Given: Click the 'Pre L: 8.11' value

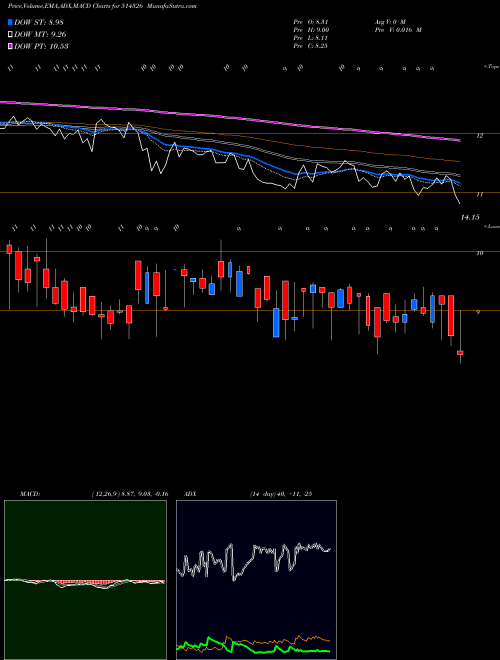Looking at the screenshot, I should [311, 38].
